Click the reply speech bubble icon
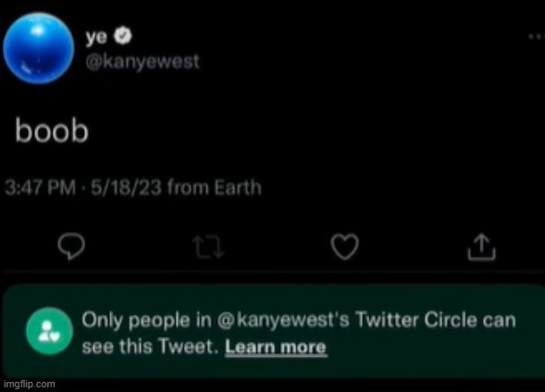This screenshot has width=545, height=392. point(71,247)
